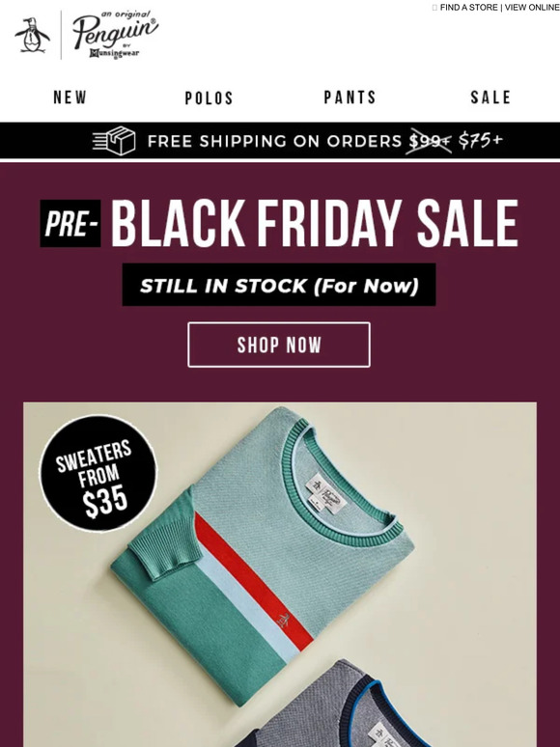
Task: Click the Still In Stock (For Now) label
Action: coord(279,285)
